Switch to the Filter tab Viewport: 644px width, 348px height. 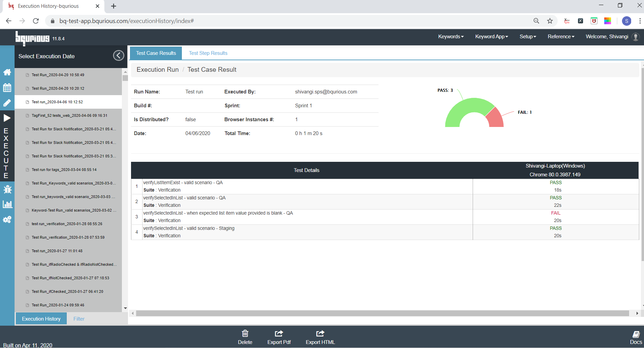[79, 319]
